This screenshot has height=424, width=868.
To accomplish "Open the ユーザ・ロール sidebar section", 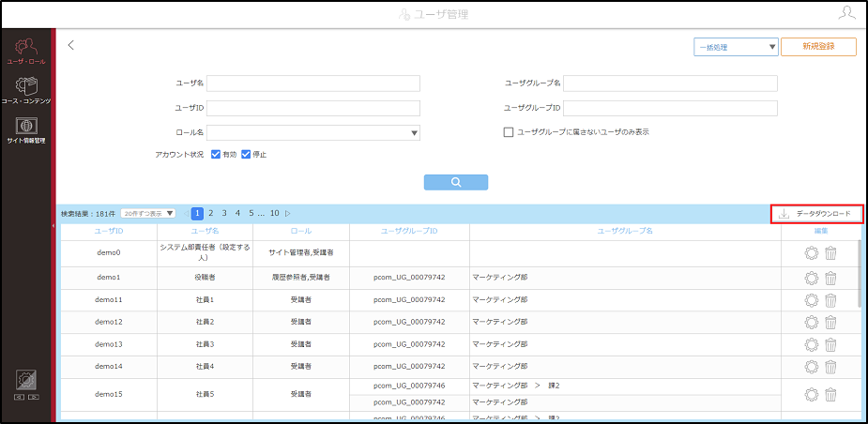I will pyautogui.click(x=26, y=52).
